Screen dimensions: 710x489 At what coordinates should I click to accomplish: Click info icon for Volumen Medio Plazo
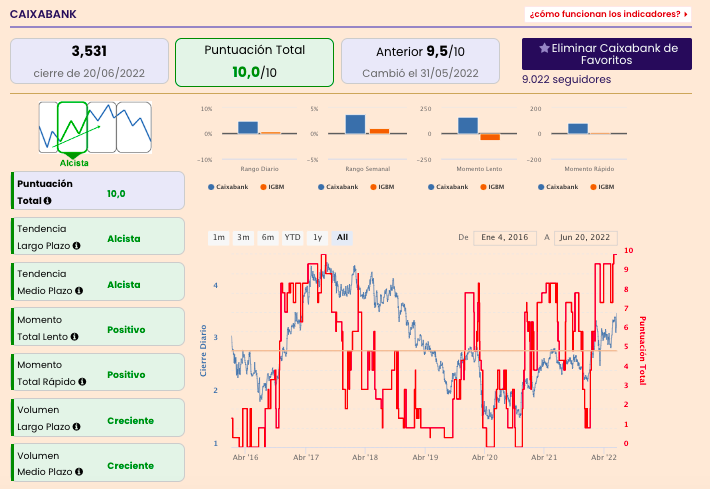pos(79,472)
